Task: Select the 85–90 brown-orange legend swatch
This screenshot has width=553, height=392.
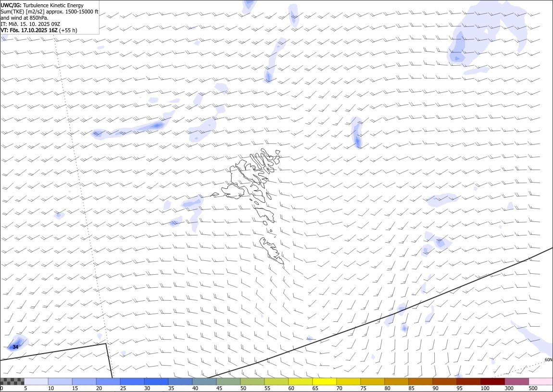Action: pos(420,381)
